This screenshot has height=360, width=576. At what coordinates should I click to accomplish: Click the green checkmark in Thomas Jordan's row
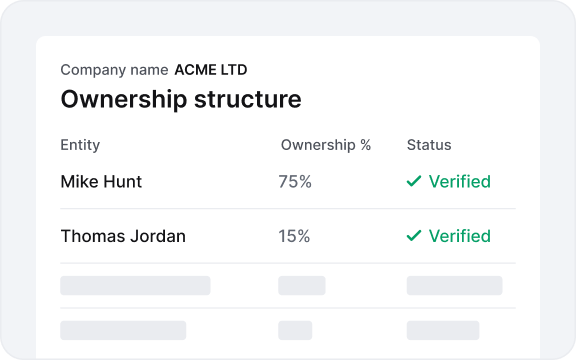point(414,235)
